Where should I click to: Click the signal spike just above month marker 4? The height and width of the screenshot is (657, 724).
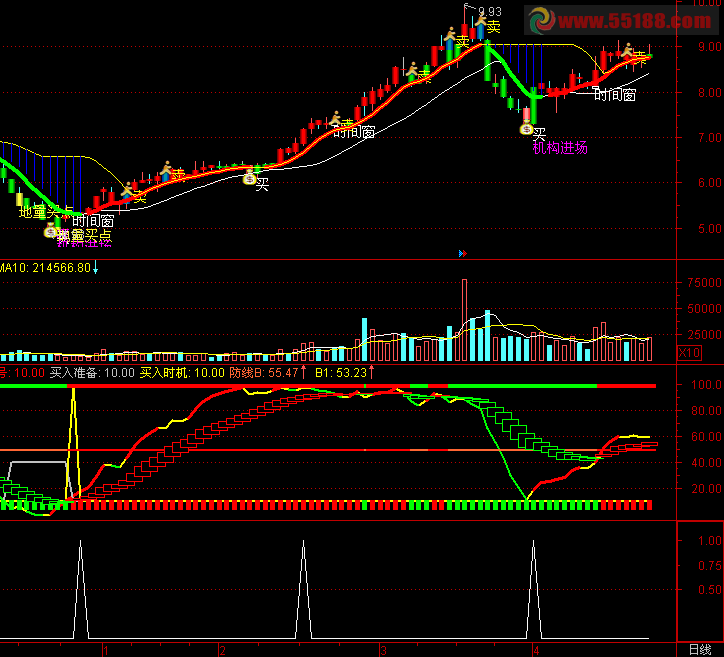(x=534, y=589)
